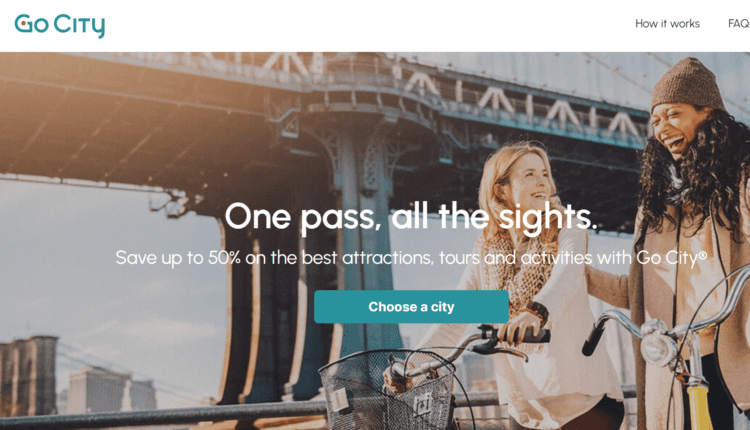750x430 pixels.
Task: Click the wire basket on the bicycle
Action: 387,390
